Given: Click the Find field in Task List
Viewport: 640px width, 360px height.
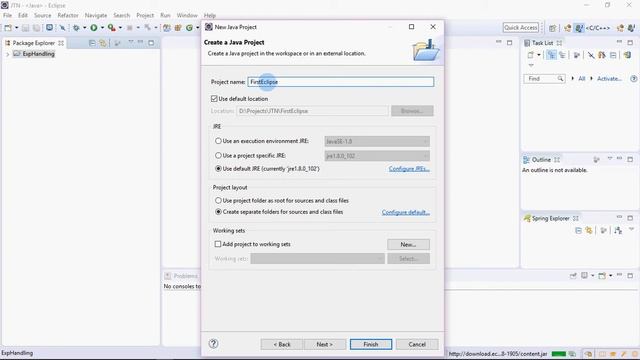Looking at the screenshot, I should point(544,78).
